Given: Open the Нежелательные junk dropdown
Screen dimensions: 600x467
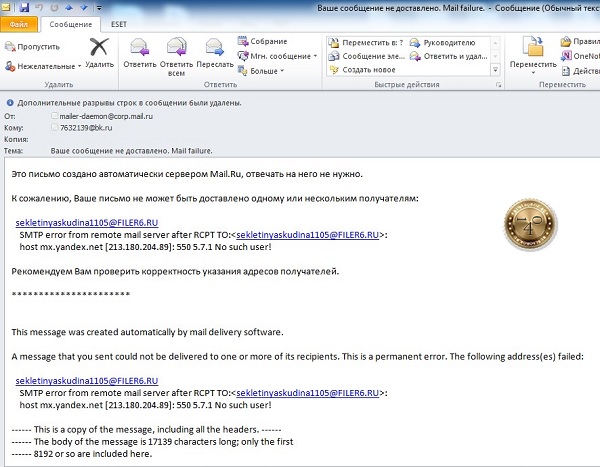Looking at the screenshot, I should pyautogui.click(x=43, y=66).
